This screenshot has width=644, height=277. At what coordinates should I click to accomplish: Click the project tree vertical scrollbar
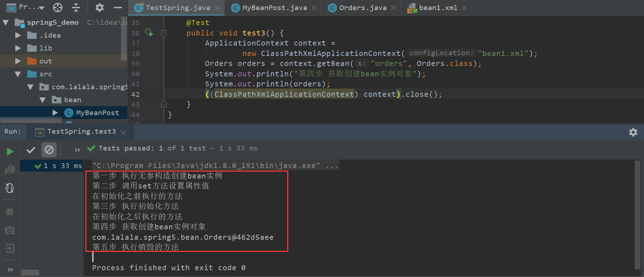pyautogui.click(x=124, y=38)
